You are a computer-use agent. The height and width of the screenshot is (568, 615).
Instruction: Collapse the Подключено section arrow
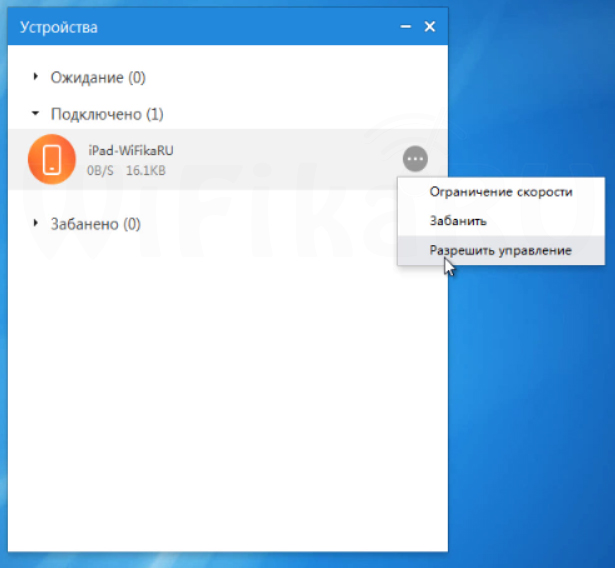click(x=35, y=114)
